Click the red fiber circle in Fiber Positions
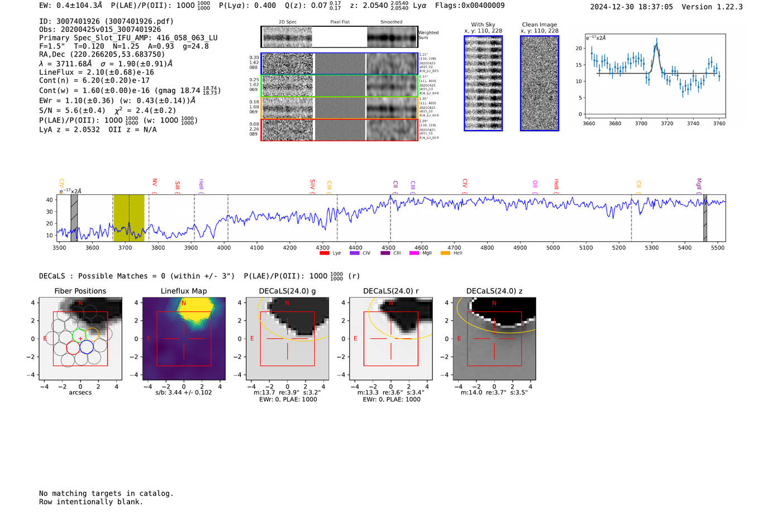782x532 pixels. [x=73, y=347]
